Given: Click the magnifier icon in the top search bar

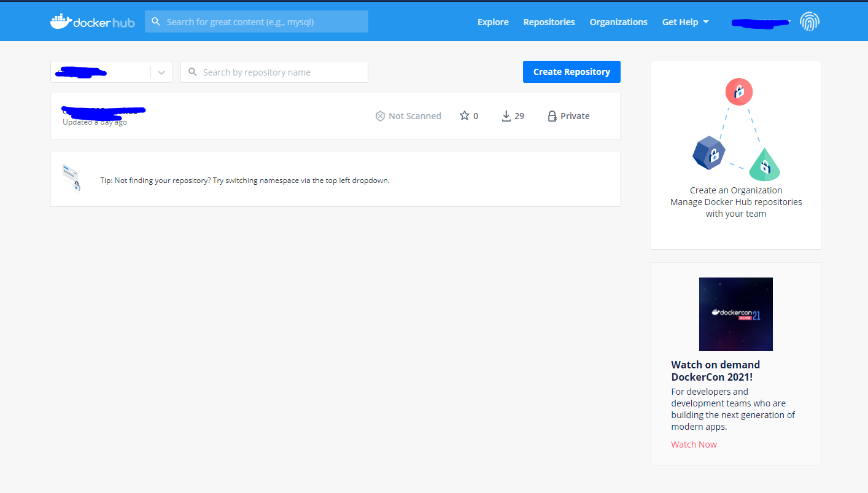Looking at the screenshot, I should (x=156, y=21).
